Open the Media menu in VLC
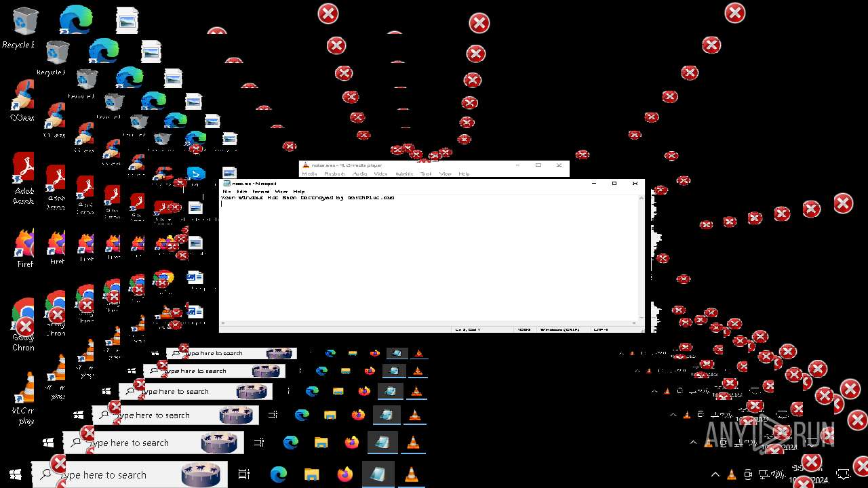 tap(309, 174)
